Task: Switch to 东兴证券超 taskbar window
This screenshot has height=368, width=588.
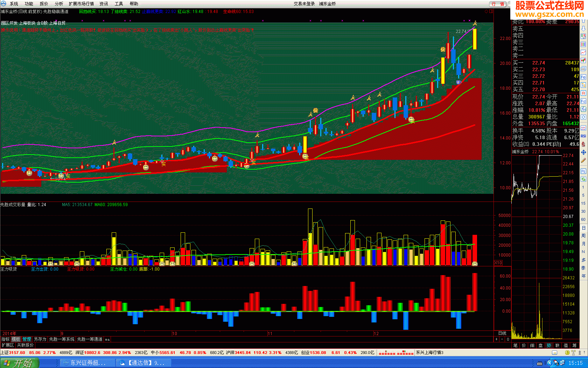Action: [87, 363]
